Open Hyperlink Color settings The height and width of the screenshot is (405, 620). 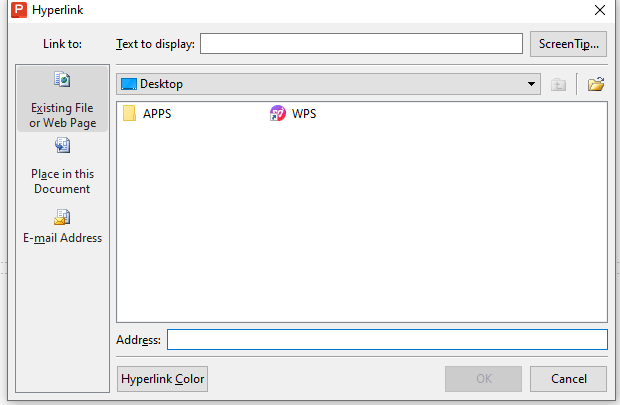[163, 379]
